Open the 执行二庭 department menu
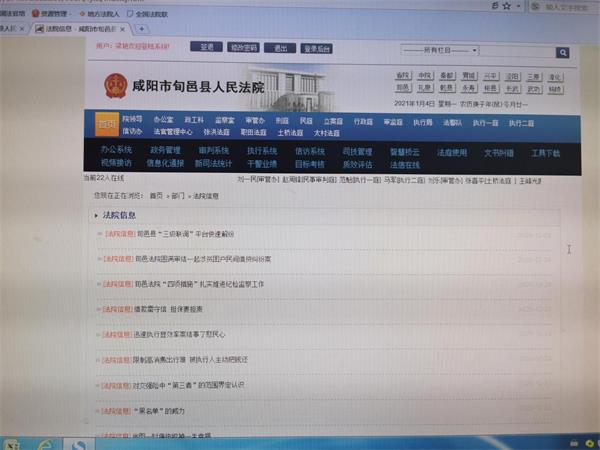The image size is (600, 450). tap(521, 123)
